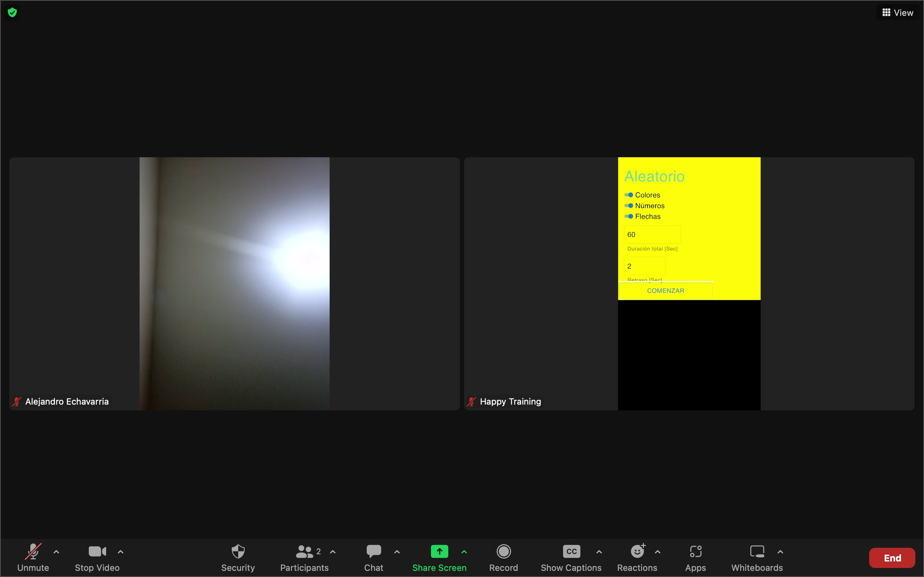Open the Whiteboards icon
This screenshot has width=924, height=577.
(757, 551)
